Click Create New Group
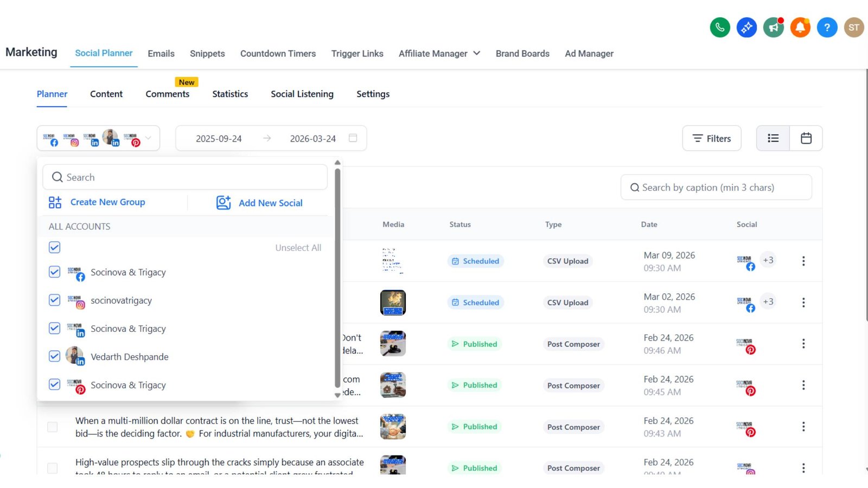The width and height of the screenshot is (868, 488). (107, 202)
